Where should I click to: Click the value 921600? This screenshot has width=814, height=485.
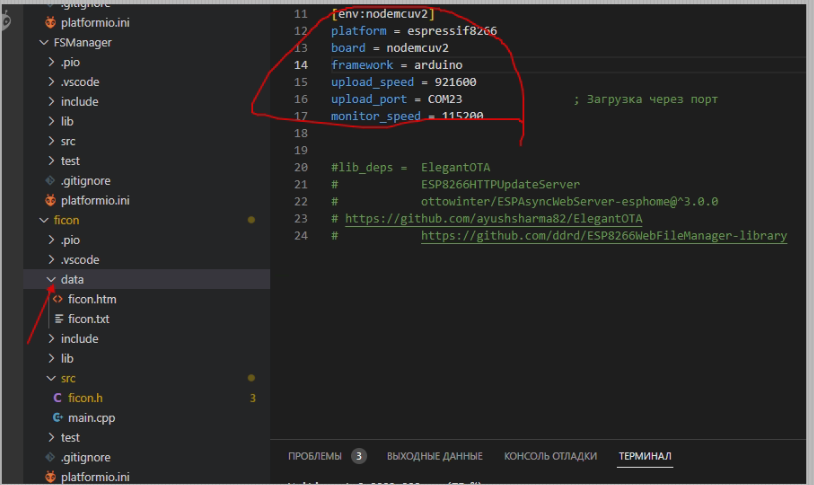point(455,82)
